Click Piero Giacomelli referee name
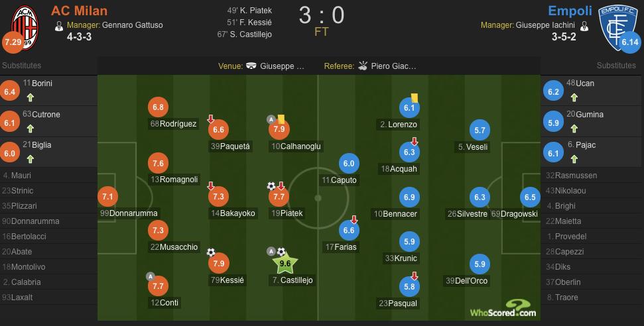This screenshot has width=644, height=326. [394, 66]
